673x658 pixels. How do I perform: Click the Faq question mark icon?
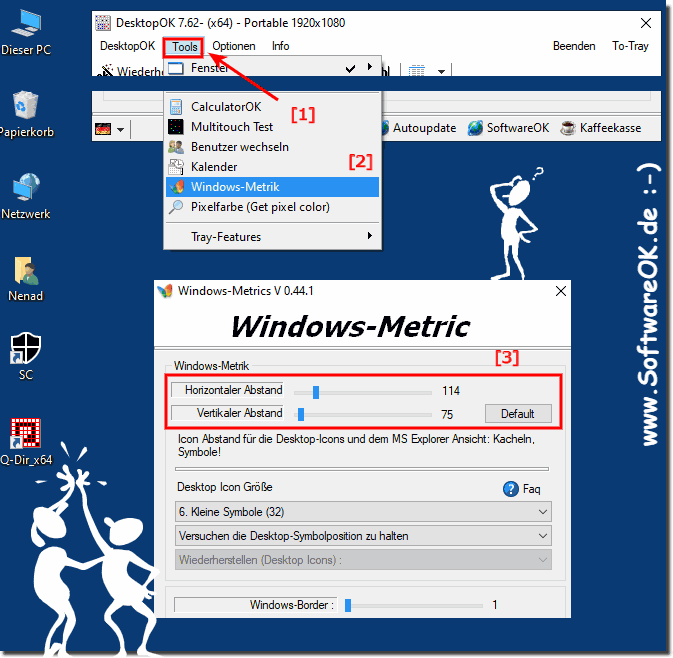pyautogui.click(x=510, y=489)
